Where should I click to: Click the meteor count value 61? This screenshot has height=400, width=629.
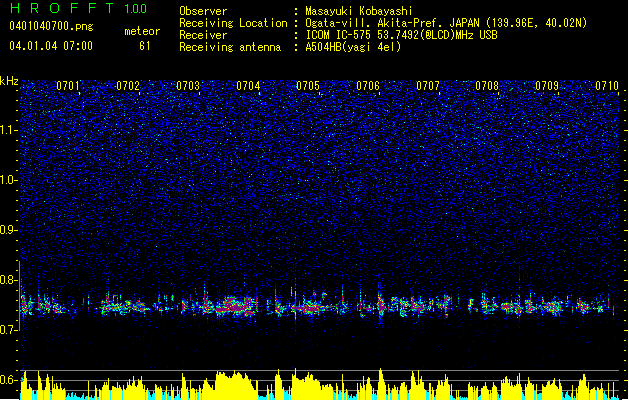click(145, 46)
